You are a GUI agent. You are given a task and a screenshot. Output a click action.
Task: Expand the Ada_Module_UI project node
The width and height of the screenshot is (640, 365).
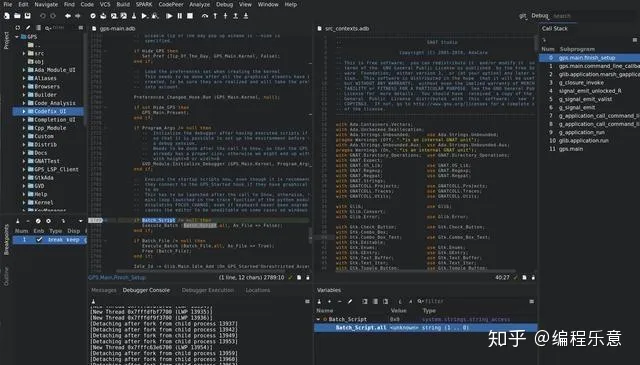24,70
